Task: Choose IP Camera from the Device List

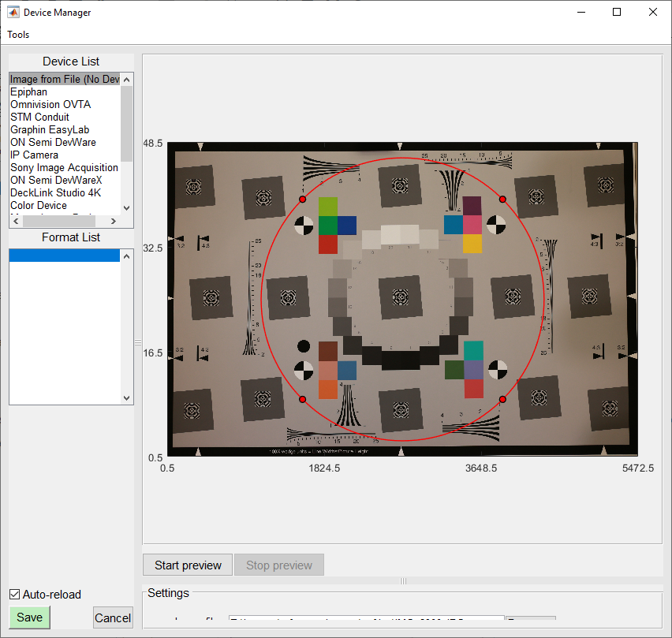Action: click(x=34, y=155)
